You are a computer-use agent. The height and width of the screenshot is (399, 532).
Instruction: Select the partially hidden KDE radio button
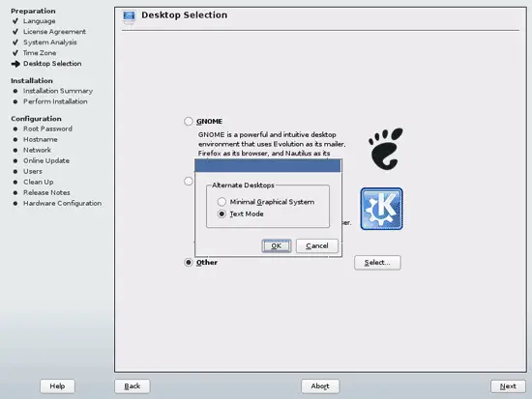[189, 181]
